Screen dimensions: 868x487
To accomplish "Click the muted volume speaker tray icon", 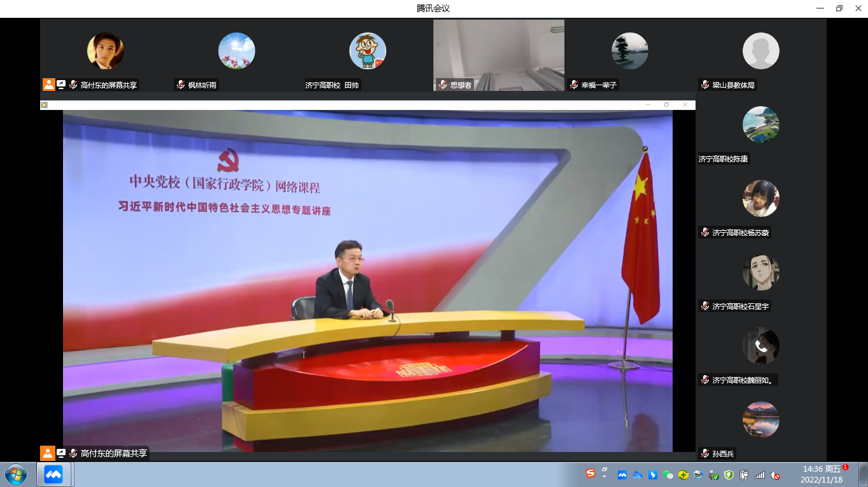I will (x=775, y=475).
